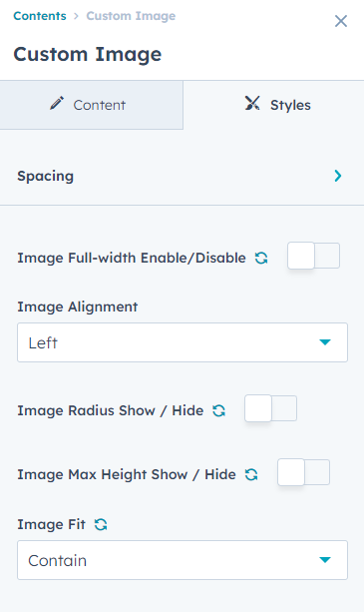Click the brush icon on Styles tab
This screenshot has width=364, height=612.
coord(252,104)
